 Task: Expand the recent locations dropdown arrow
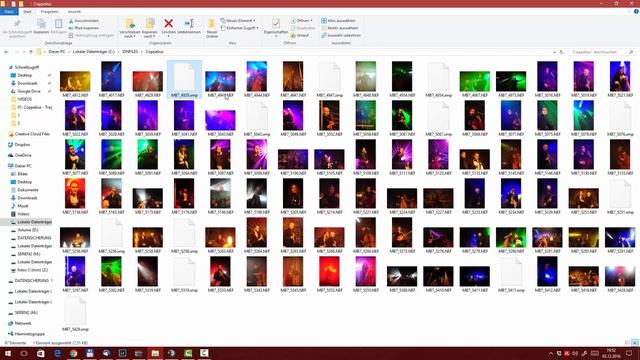coord(24,52)
